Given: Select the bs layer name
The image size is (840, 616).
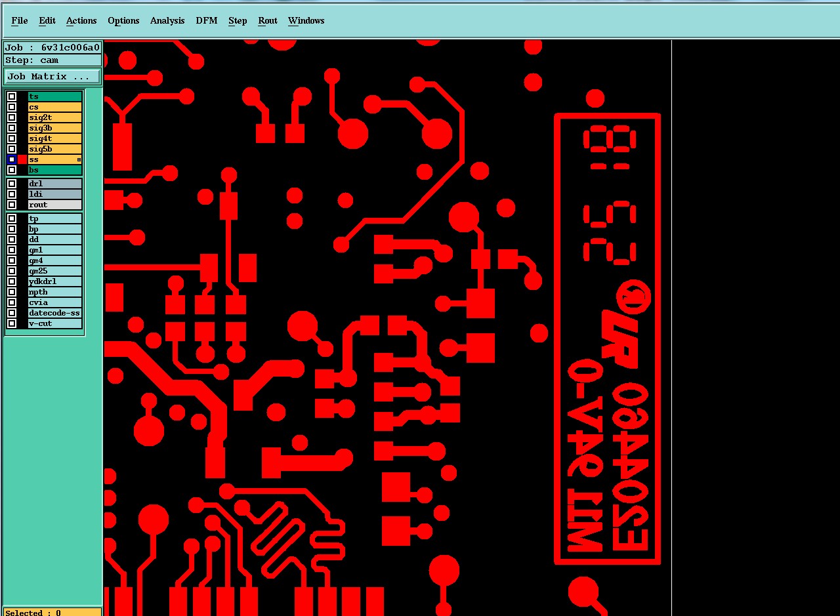Looking at the screenshot, I should pos(55,170).
